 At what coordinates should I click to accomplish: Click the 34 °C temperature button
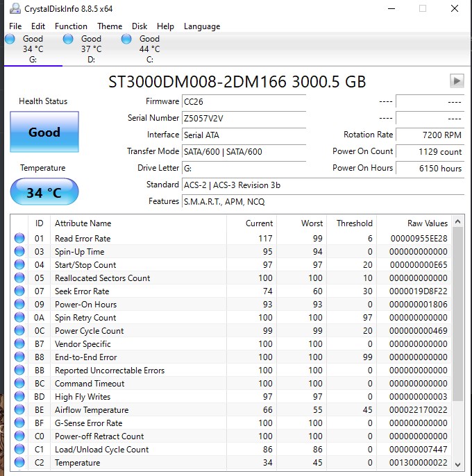click(x=44, y=192)
